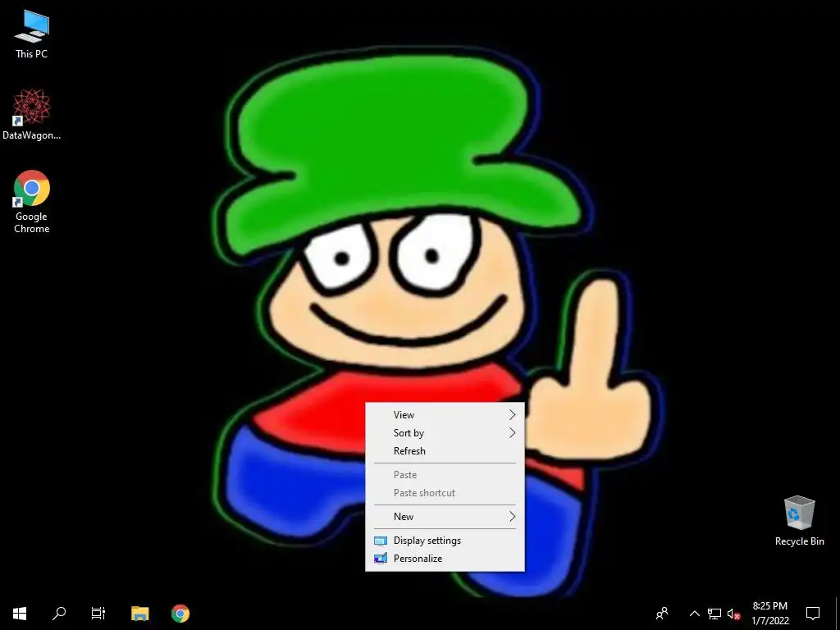Screen dimensions: 840x630
Task: Select the DataWagon shortcut on the desktop
Action: point(32,115)
